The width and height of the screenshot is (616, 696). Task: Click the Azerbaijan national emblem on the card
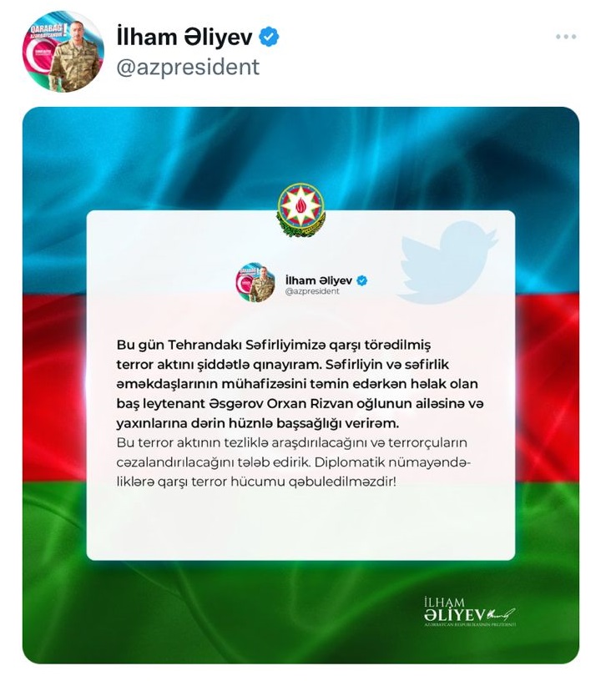tap(300, 210)
